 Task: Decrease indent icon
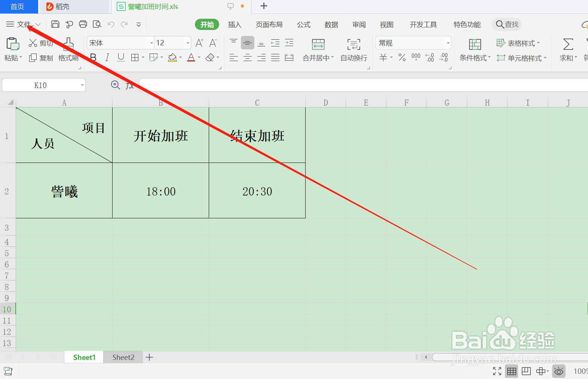point(275,43)
